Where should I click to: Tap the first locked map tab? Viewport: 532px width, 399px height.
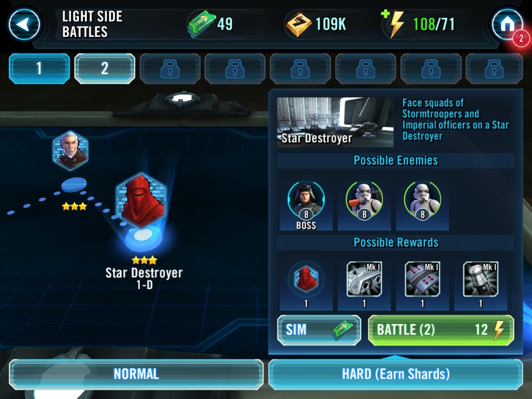[170, 69]
